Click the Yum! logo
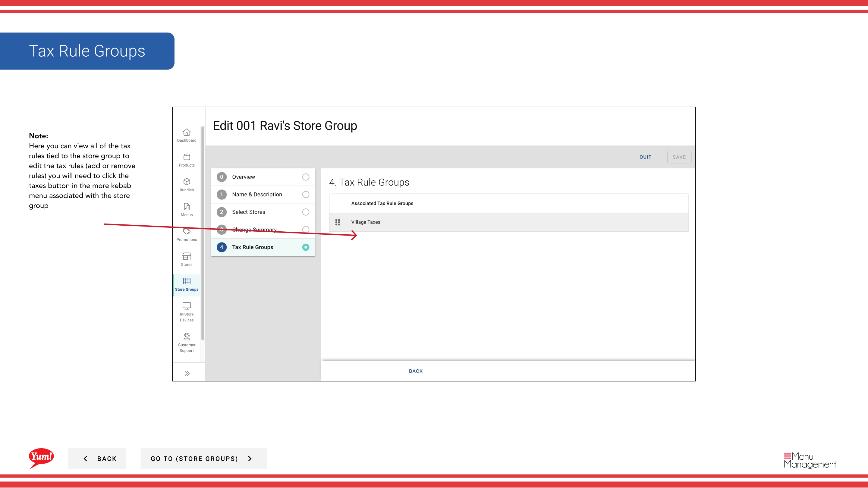 (x=41, y=458)
